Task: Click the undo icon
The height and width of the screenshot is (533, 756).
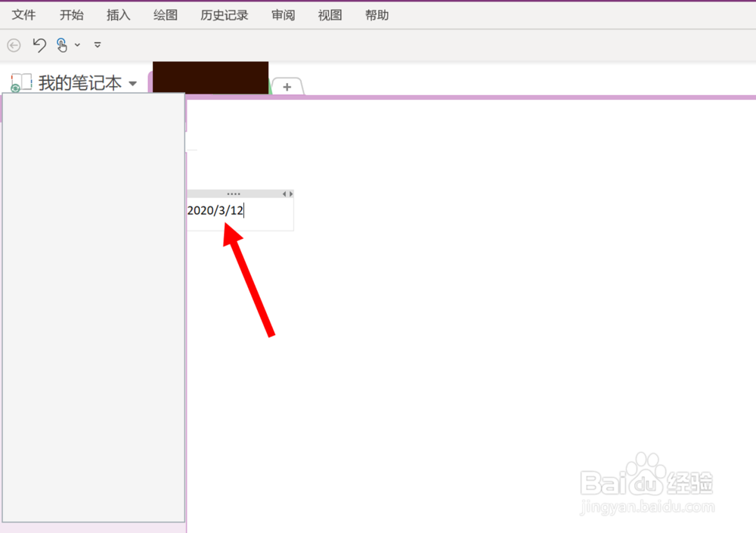Action: coord(39,45)
